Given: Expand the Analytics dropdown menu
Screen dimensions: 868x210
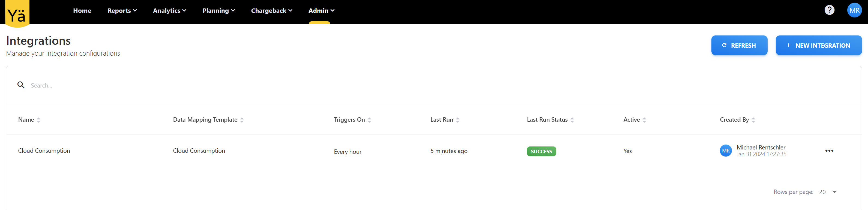Looking at the screenshot, I should point(169,11).
